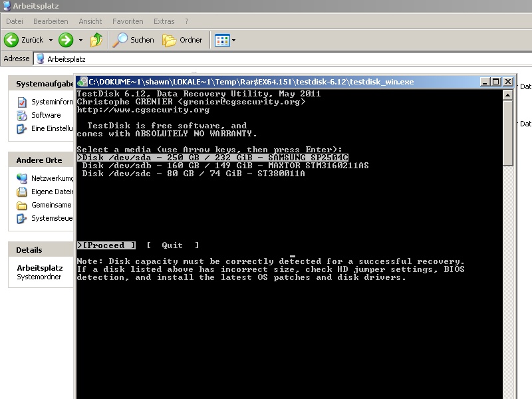Click the console scrollbar up arrow
The width and height of the screenshot is (532, 399).
coord(508,95)
